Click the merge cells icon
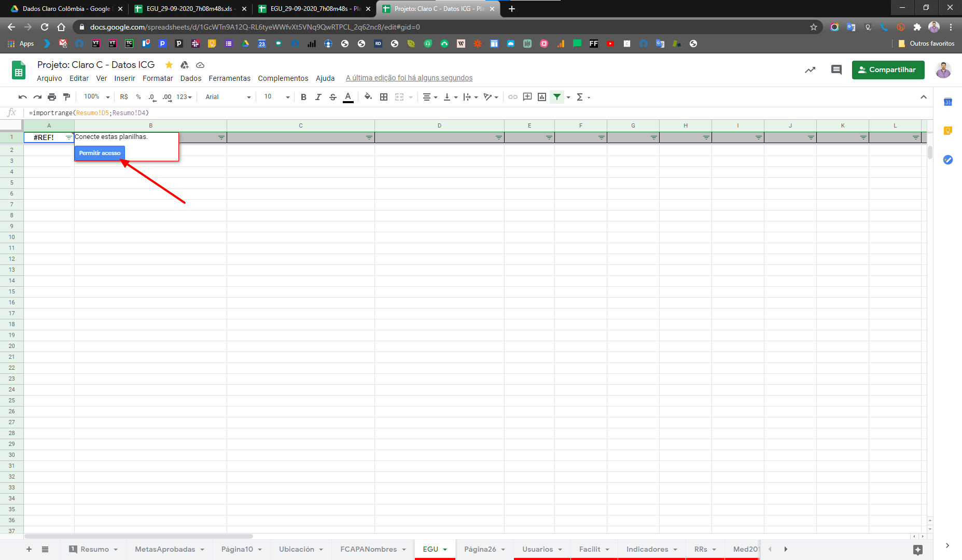This screenshot has width=962, height=560. pos(399,97)
